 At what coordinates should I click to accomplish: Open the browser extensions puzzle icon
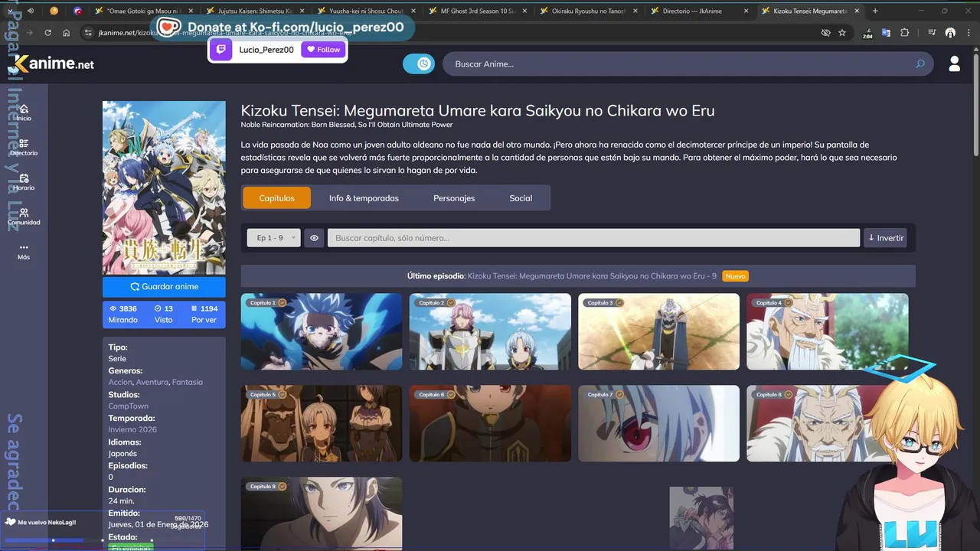tap(904, 33)
